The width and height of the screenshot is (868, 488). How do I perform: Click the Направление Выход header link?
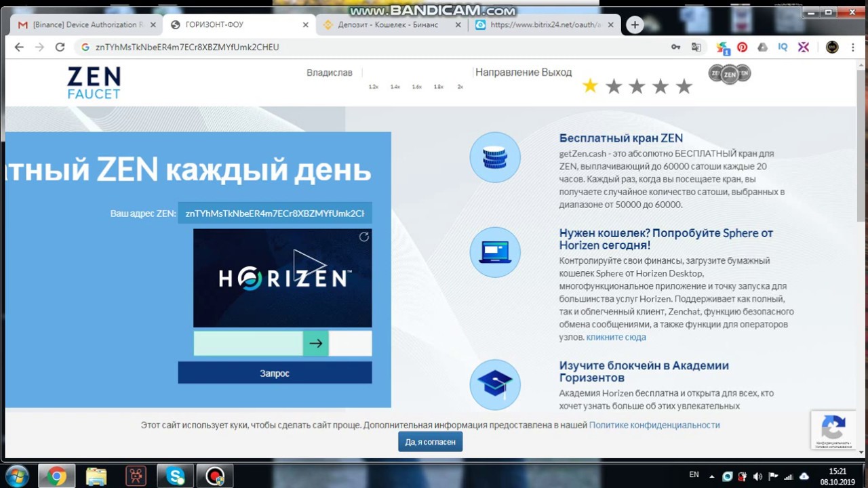(x=524, y=72)
